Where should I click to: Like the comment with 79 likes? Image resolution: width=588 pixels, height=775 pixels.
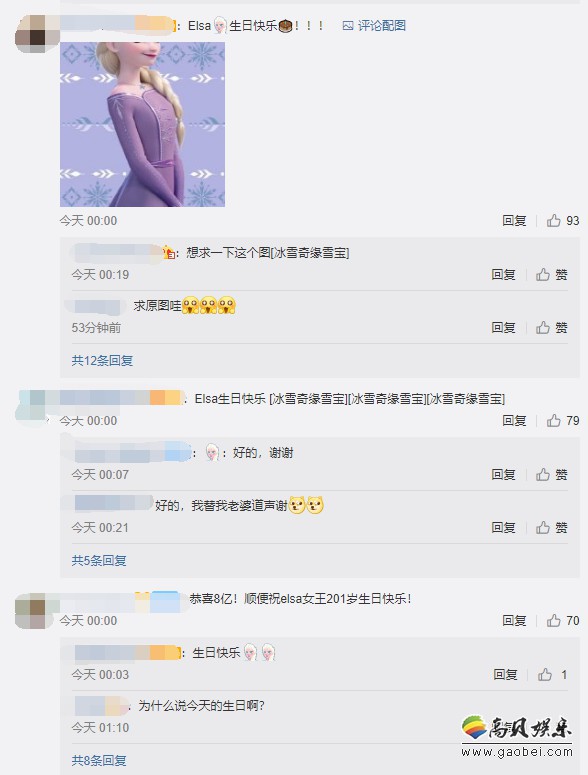point(562,421)
